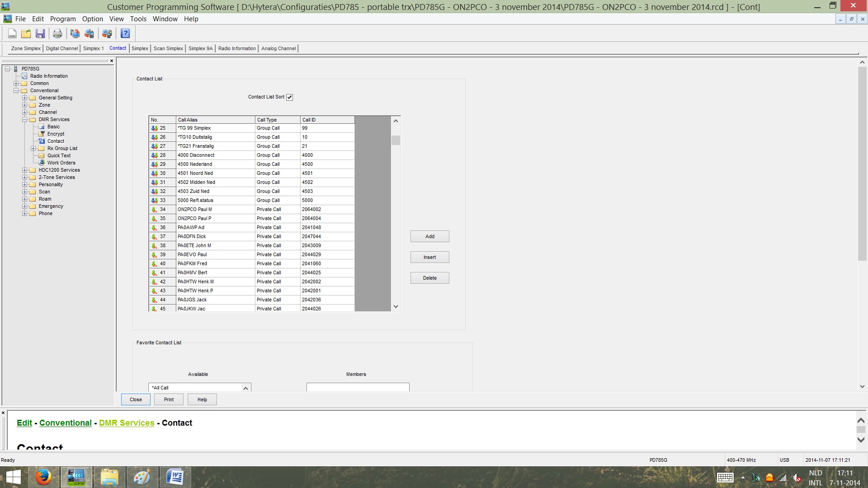Image resolution: width=868 pixels, height=488 pixels.
Task: Create a new codeplug file
Action: 12,33
